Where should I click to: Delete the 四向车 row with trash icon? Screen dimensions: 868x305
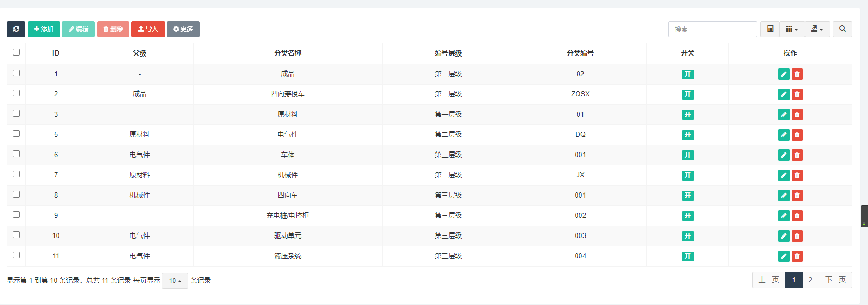click(x=797, y=196)
